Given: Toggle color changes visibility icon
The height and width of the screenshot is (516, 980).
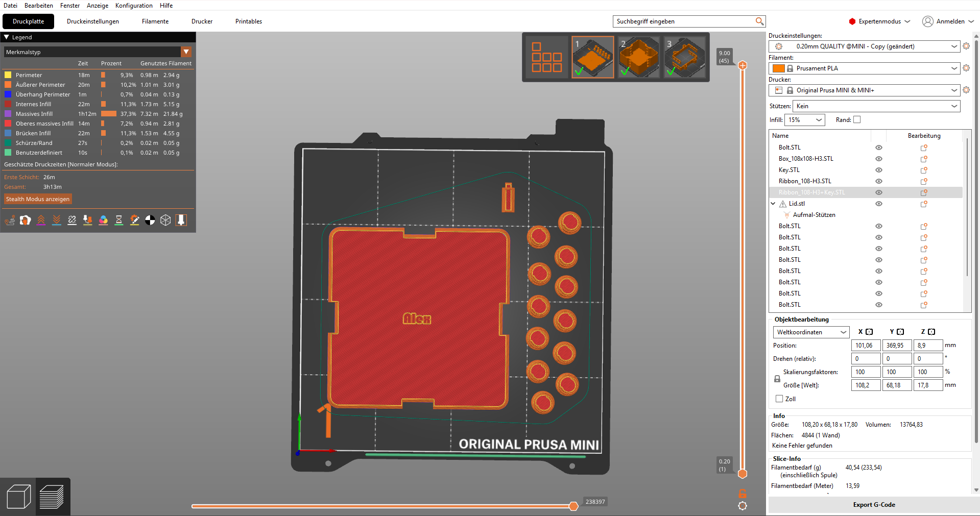Looking at the screenshot, I should coord(103,220).
